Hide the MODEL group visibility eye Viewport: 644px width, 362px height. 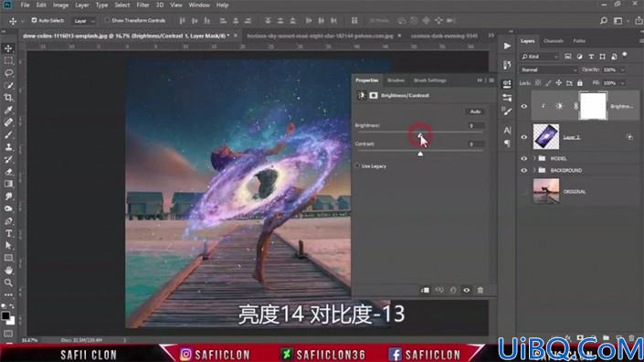click(x=524, y=158)
